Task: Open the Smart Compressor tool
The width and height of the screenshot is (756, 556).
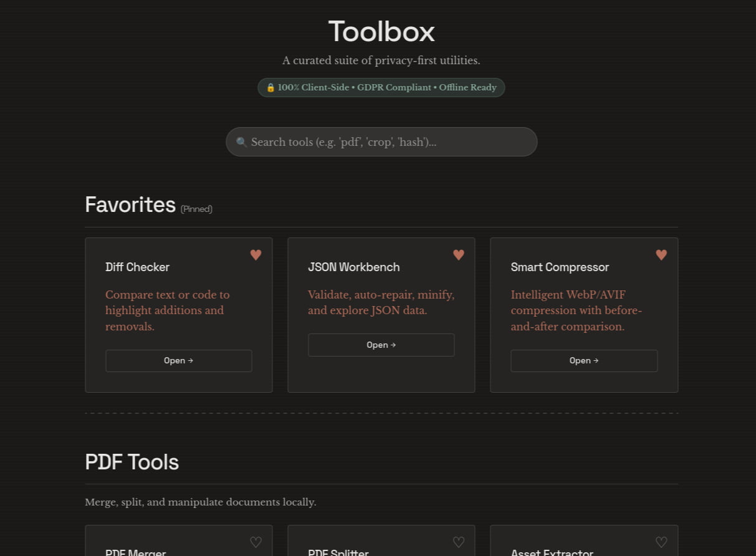Action: [x=583, y=360]
